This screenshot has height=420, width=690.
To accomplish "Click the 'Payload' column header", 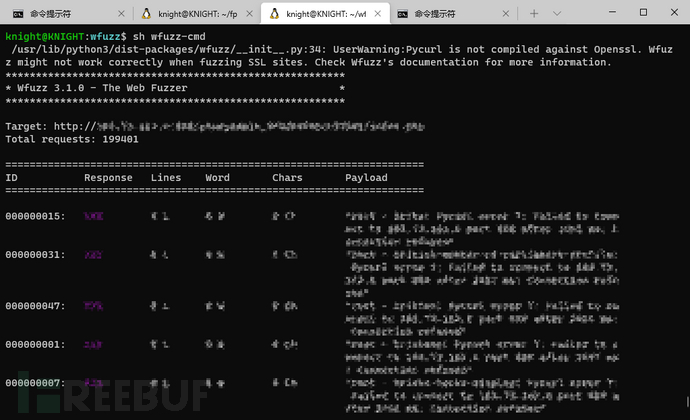I will click(366, 178).
